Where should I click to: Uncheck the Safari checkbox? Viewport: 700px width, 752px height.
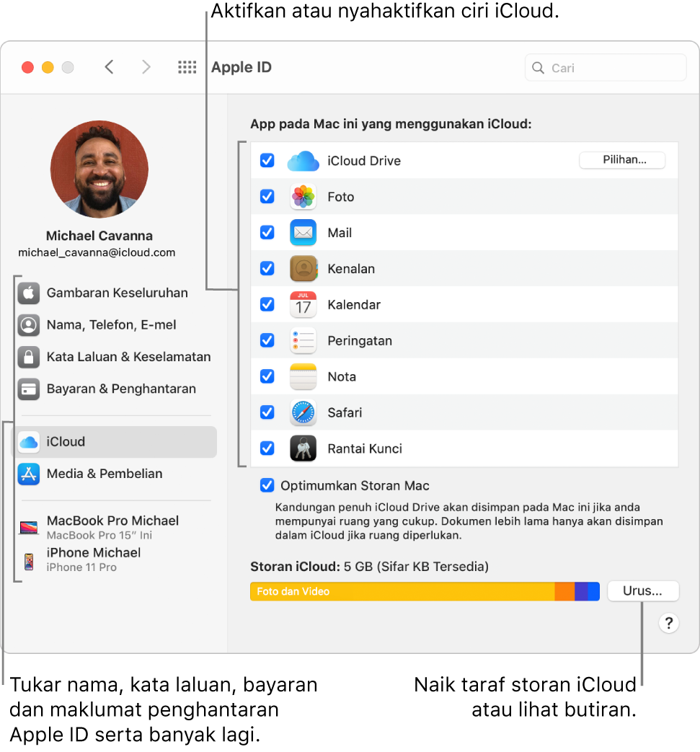(267, 412)
